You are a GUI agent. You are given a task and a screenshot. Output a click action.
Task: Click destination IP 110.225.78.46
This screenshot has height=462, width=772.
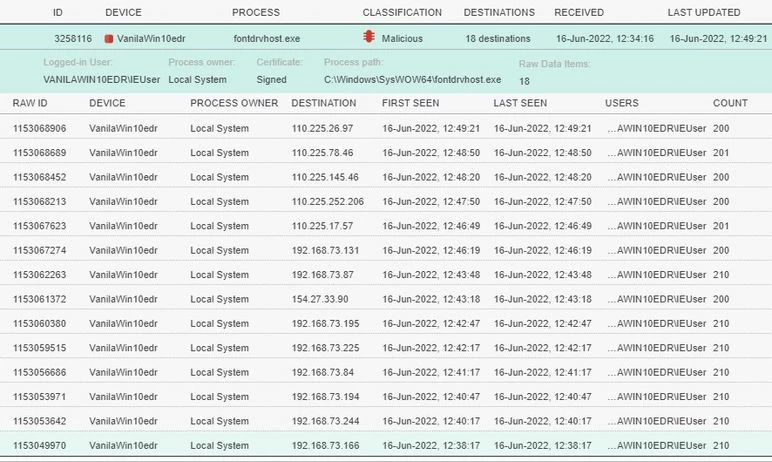(322, 153)
